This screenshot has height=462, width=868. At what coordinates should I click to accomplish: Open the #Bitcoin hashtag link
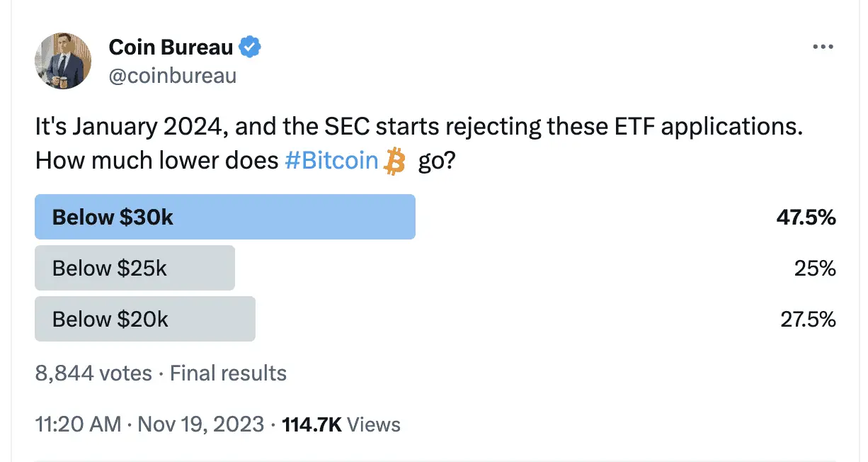tap(331, 161)
